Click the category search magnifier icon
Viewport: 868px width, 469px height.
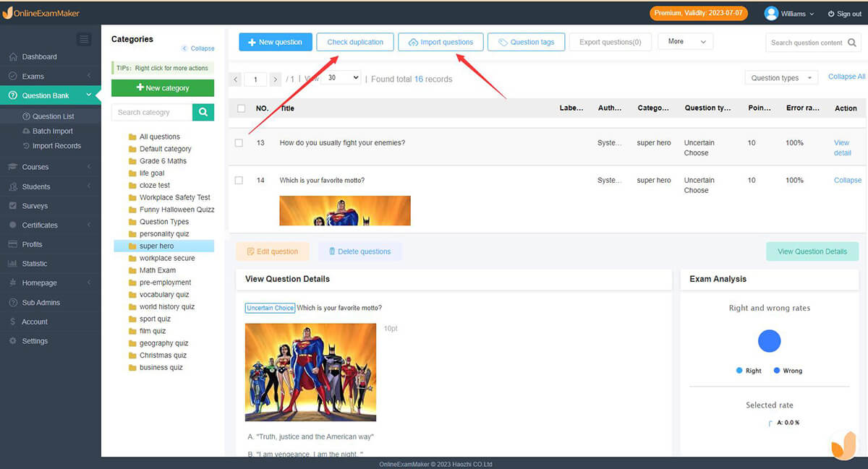(x=203, y=112)
